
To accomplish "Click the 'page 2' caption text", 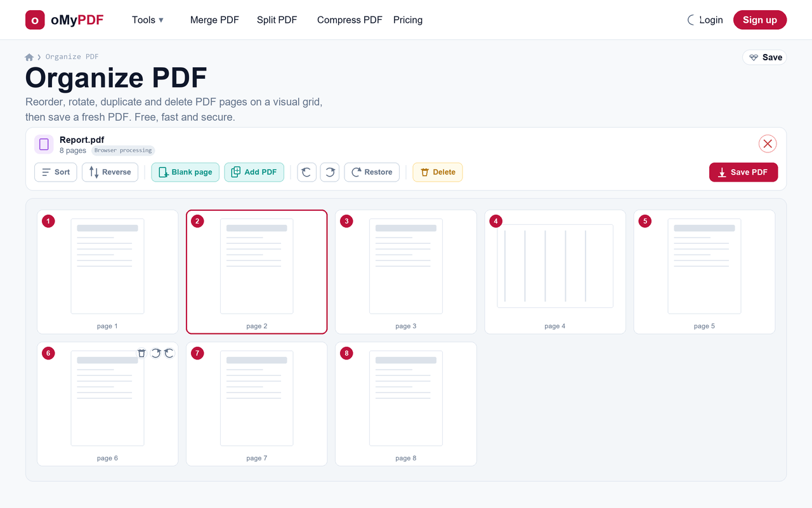I will (257, 326).
